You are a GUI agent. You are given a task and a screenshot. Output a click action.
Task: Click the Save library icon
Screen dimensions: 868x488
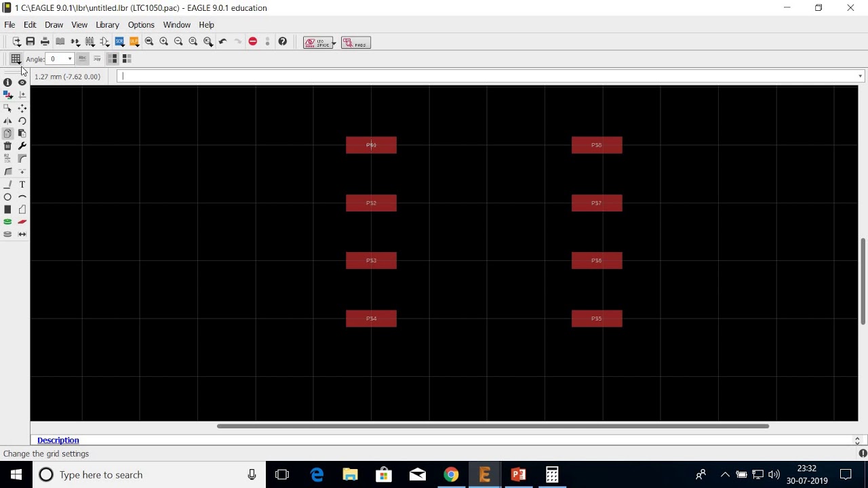point(31,41)
